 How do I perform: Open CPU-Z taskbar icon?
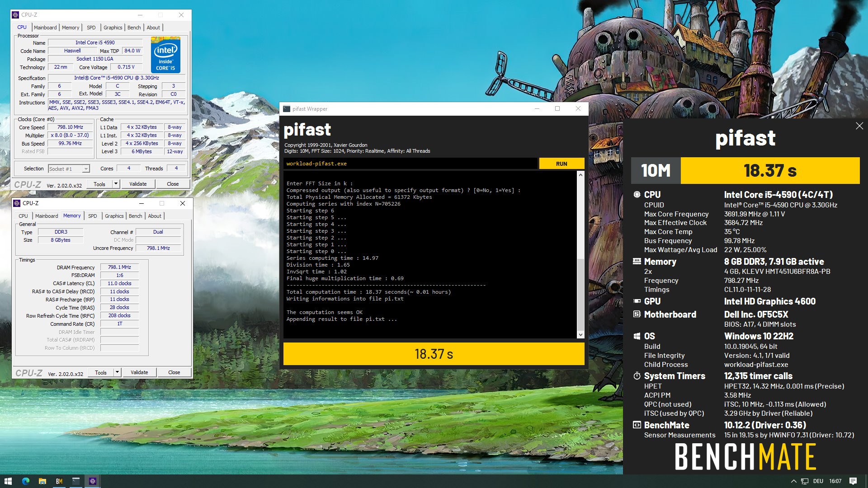93,481
